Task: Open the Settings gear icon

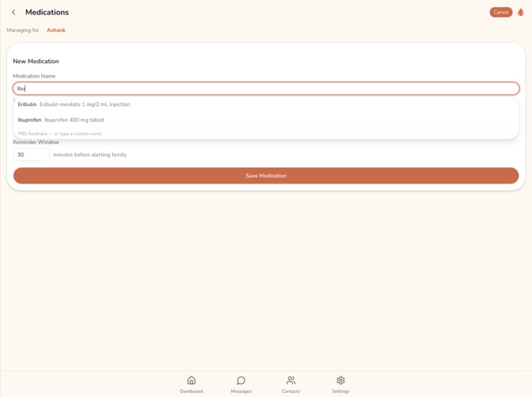Action: (x=341, y=380)
